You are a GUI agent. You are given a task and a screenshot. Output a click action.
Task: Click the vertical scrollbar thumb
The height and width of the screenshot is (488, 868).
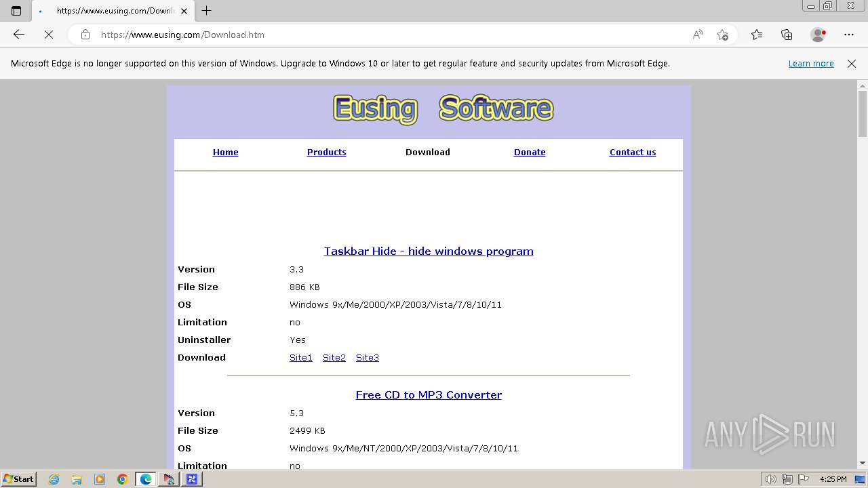(863, 114)
